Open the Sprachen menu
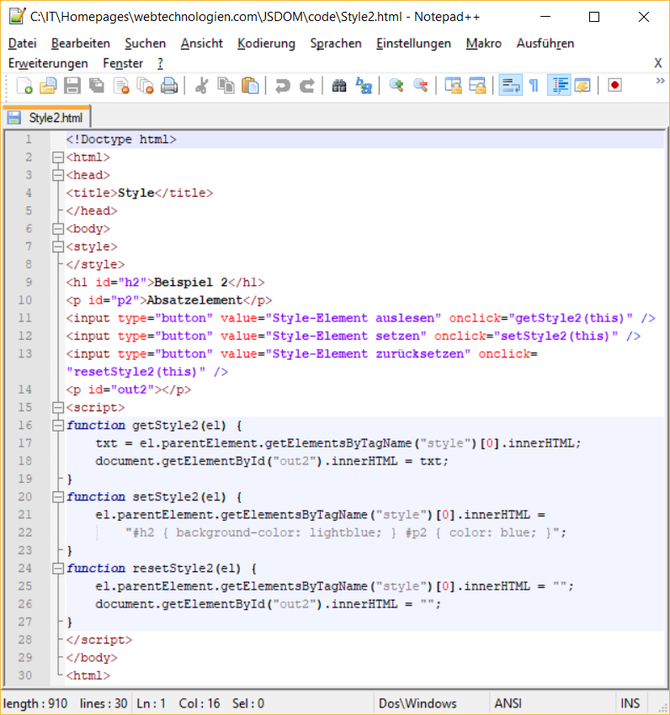 pos(336,43)
